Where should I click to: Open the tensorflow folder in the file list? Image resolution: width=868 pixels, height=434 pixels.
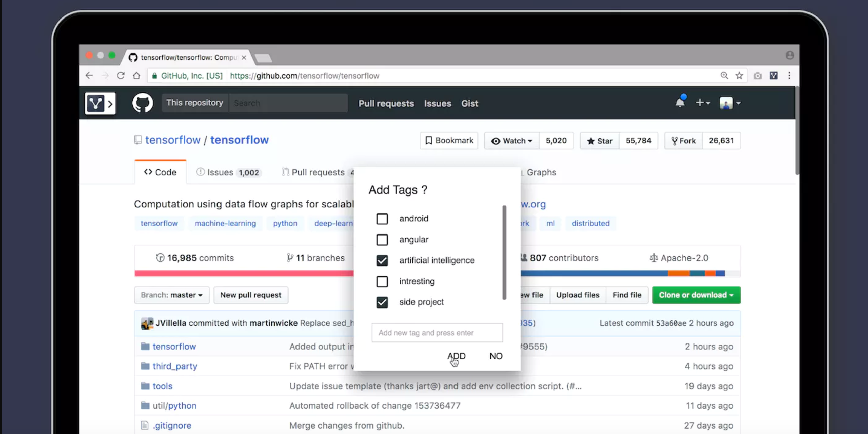pos(174,346)
